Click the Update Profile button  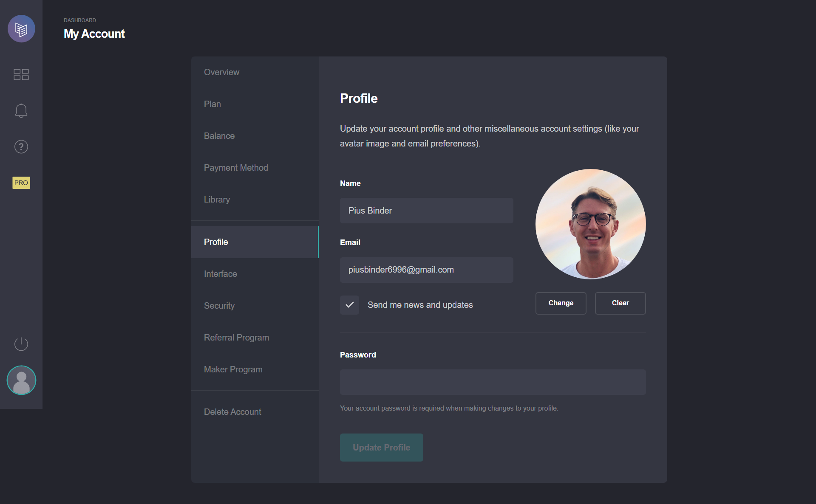point(382,448)
